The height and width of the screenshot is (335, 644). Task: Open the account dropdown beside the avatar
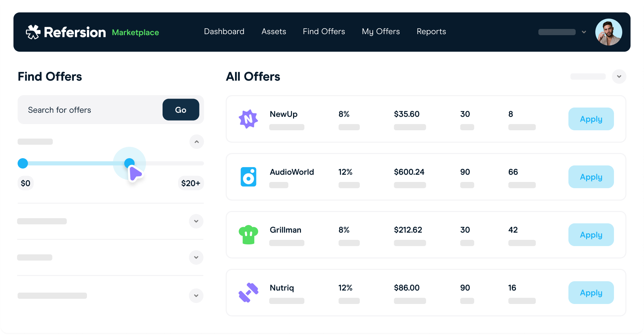click(x=584, y=32)
